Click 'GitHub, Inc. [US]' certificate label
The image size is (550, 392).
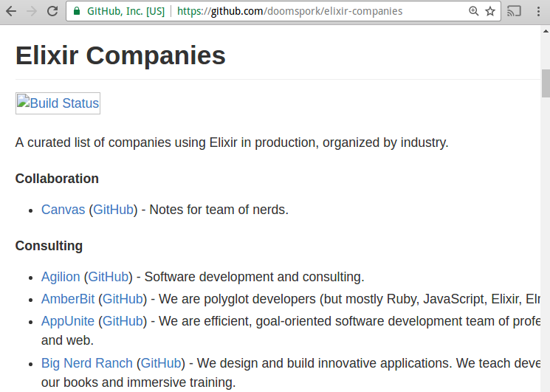[126, 11]
